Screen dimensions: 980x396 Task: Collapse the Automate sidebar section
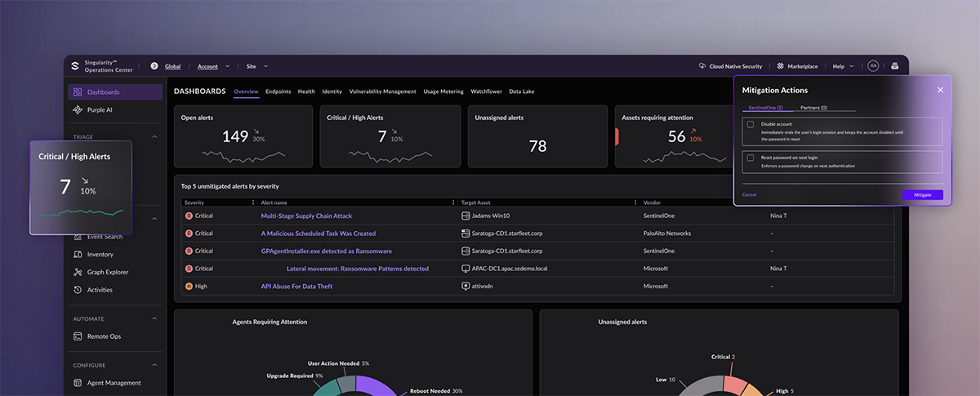(154, 318)
